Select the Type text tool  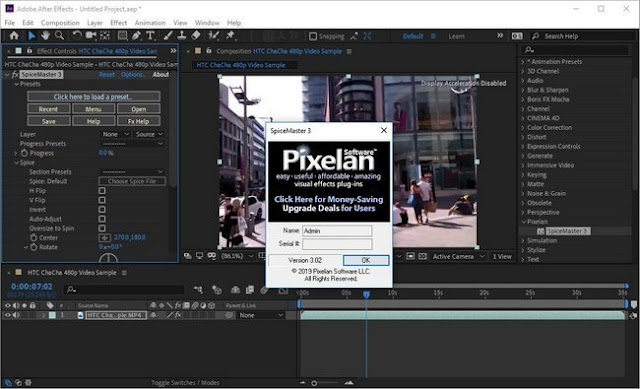coord(150,36)
